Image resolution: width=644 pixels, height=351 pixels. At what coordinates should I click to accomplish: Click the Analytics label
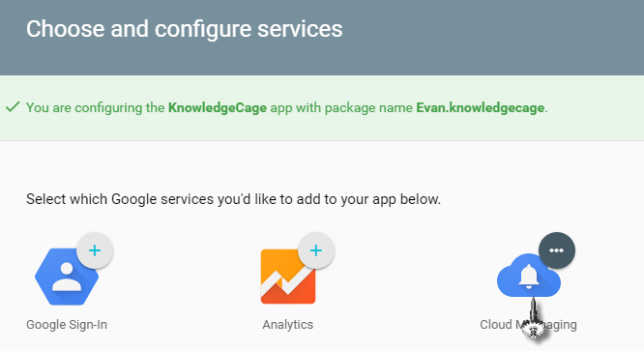click(x=287, y=324)
